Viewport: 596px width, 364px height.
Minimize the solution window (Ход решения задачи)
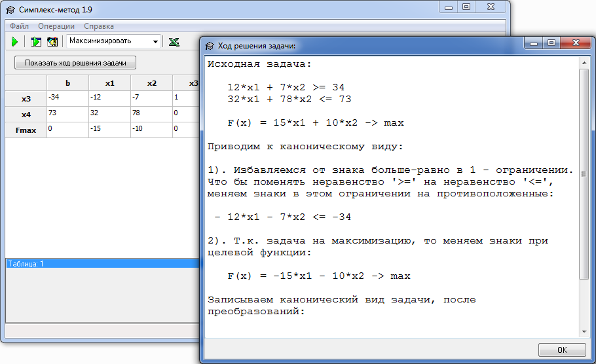(x=533, y=43)
